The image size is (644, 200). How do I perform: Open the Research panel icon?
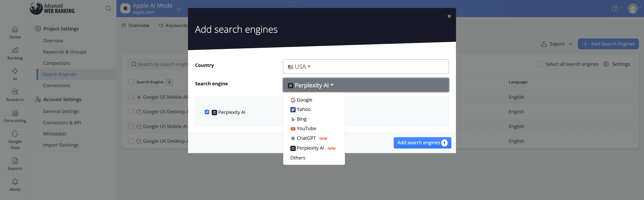click(15, 92)
